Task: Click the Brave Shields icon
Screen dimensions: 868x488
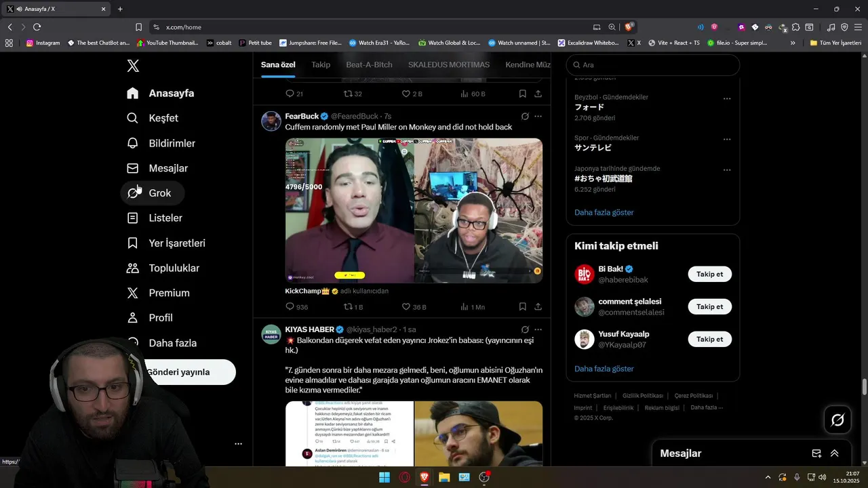Action: [629, 27]
